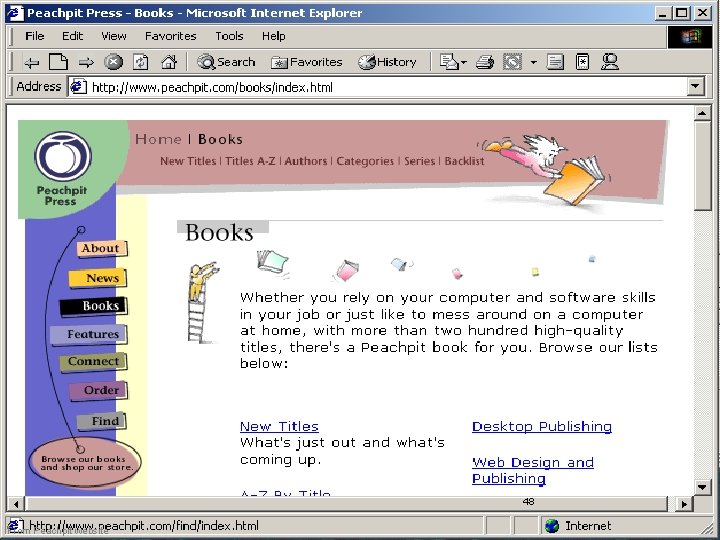Click the Find sidebar button
The width and height of the screenshot is (720, 540).
click(101, 421)
